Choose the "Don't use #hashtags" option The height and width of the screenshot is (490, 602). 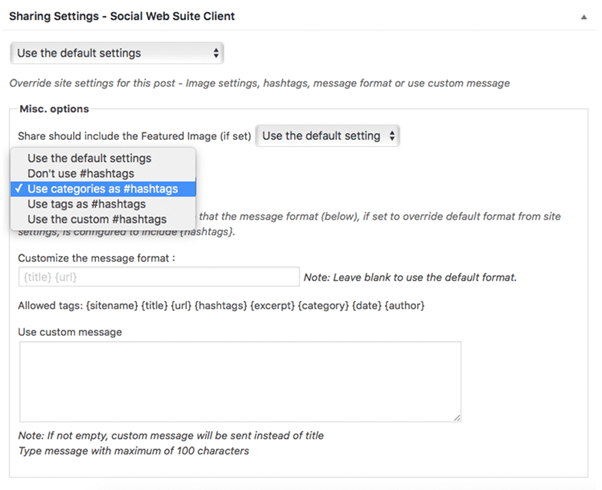tap(80, 173)
